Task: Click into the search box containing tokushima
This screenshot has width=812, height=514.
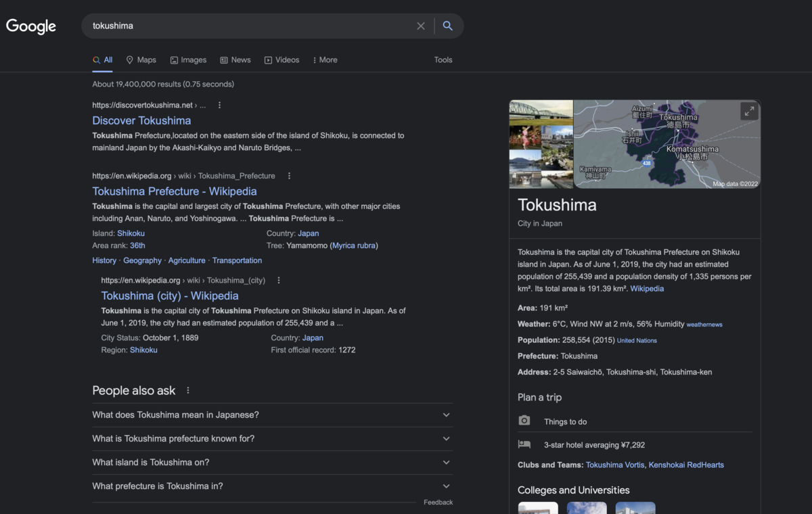Action: (250, 26)
